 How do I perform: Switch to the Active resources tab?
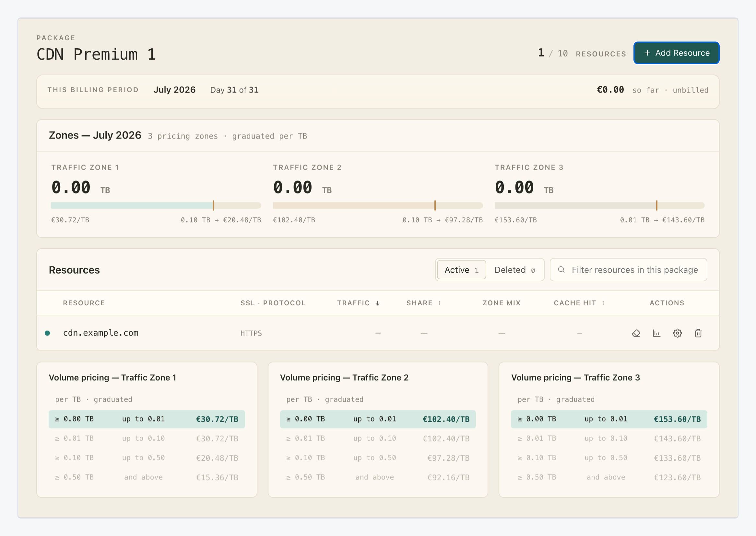click(461, 270)
